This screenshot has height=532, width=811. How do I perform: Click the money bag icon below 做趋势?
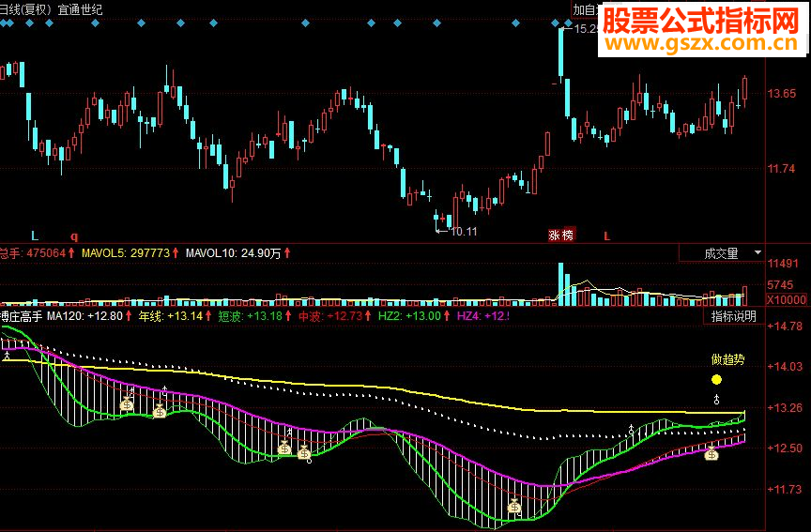click(712, 454)
